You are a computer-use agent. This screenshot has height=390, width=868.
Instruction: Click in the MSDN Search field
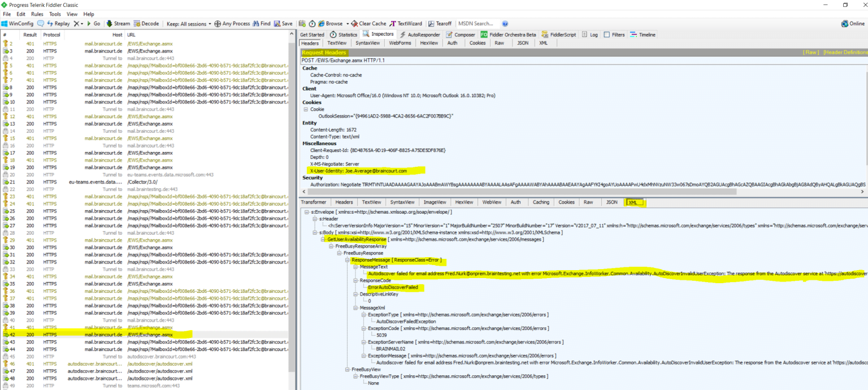[x=478, y=24]
